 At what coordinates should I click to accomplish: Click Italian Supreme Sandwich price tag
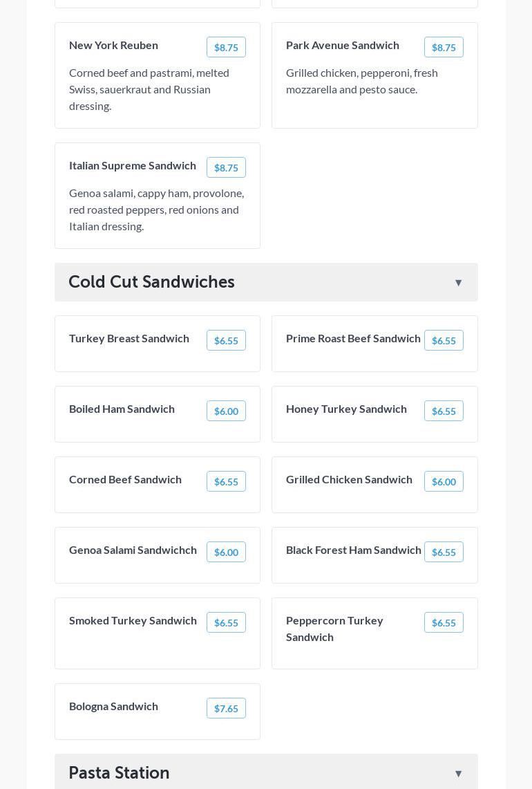[226, 168]
